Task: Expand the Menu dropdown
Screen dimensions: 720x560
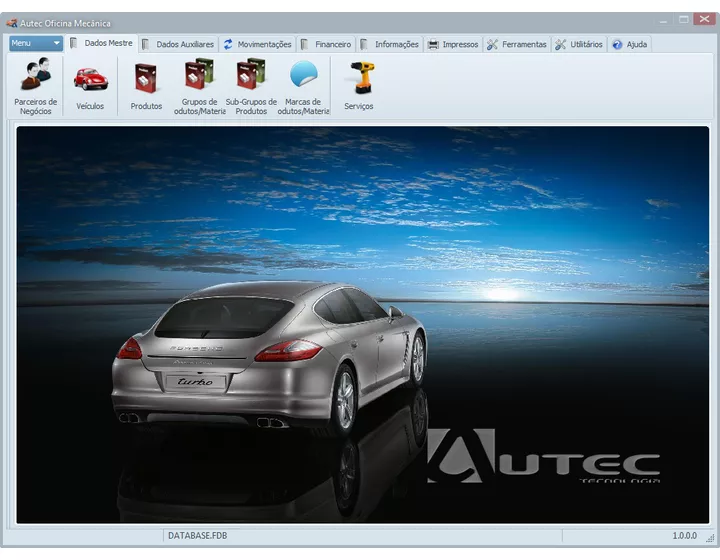Action: click(x=36, y=43)
